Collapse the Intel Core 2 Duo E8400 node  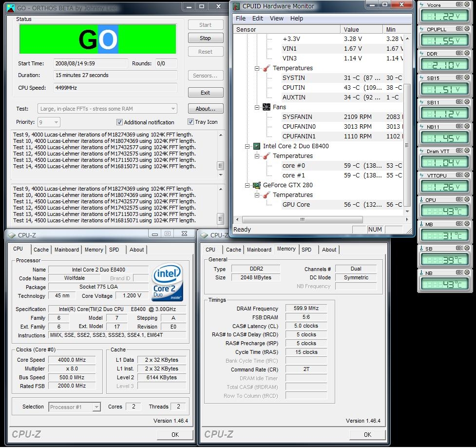248,146
